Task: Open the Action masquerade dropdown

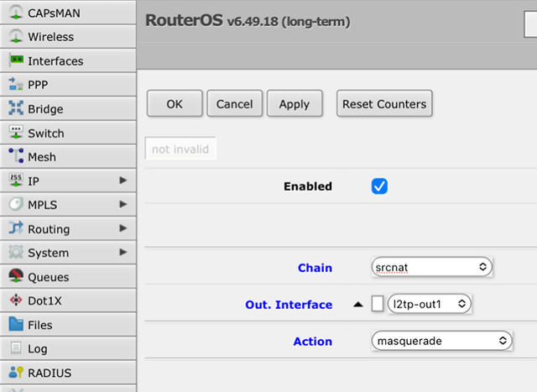Action: [441, 341]
